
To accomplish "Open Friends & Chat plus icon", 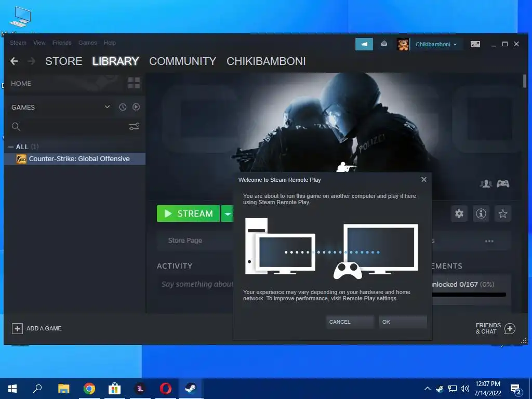I will coord(510,328).
